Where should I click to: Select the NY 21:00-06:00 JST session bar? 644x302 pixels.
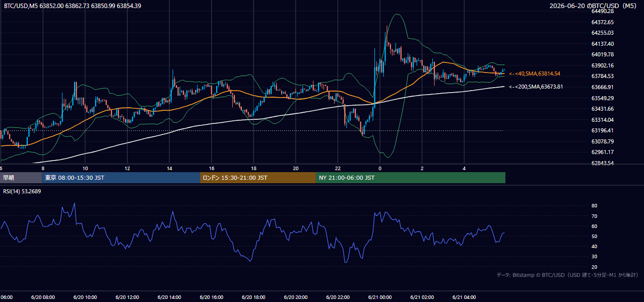pyautogui.click(x=411, y=178)
